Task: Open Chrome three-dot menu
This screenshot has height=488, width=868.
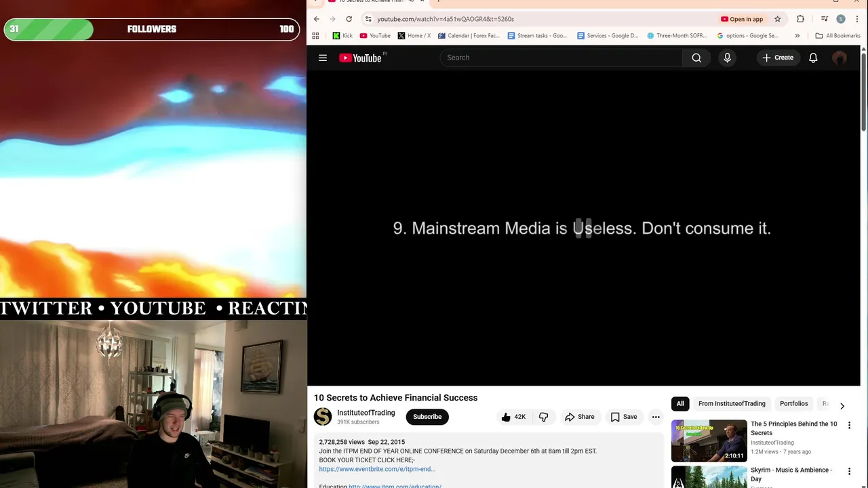Action: (857, 19)
